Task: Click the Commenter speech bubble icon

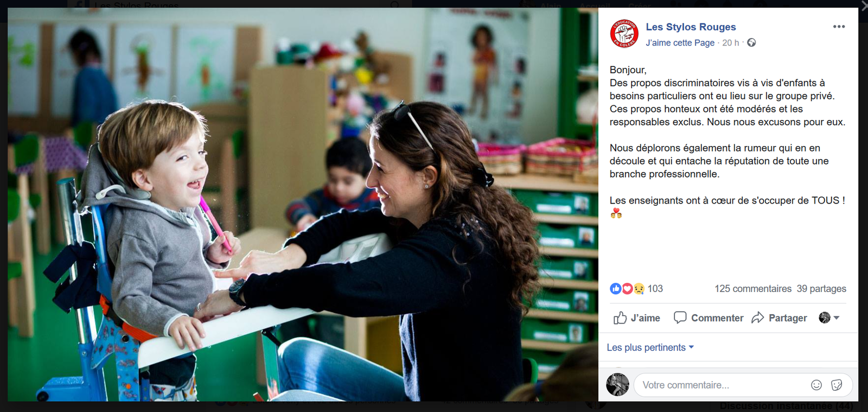Action: tap(680, 318)
